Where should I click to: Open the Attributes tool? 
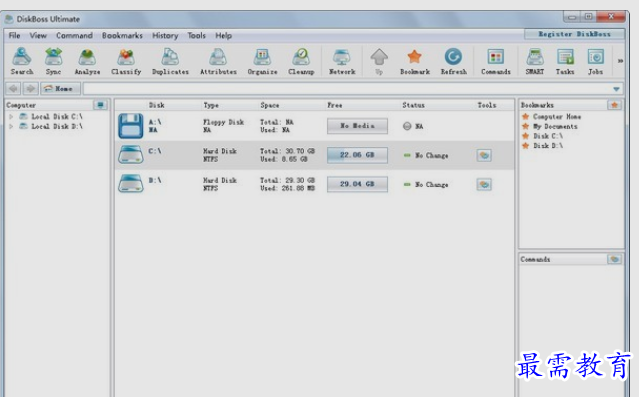218,61
